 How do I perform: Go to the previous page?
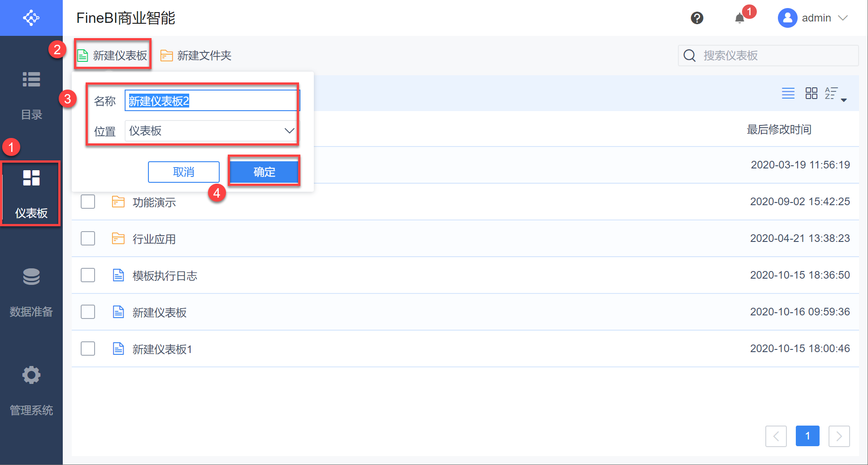pos(776,436)
